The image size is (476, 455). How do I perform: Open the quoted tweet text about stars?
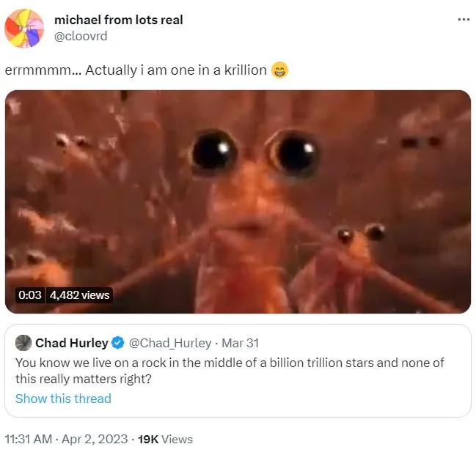(230, 371)
